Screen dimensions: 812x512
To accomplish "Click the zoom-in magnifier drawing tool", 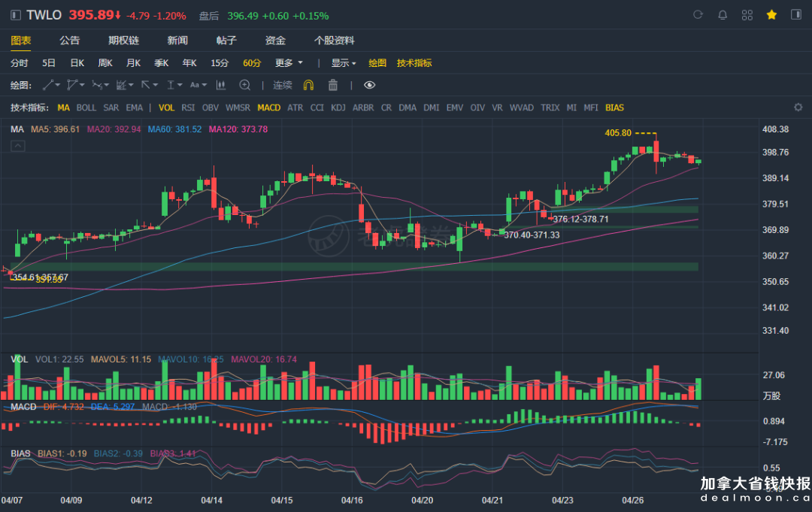I will pos(244,85).
